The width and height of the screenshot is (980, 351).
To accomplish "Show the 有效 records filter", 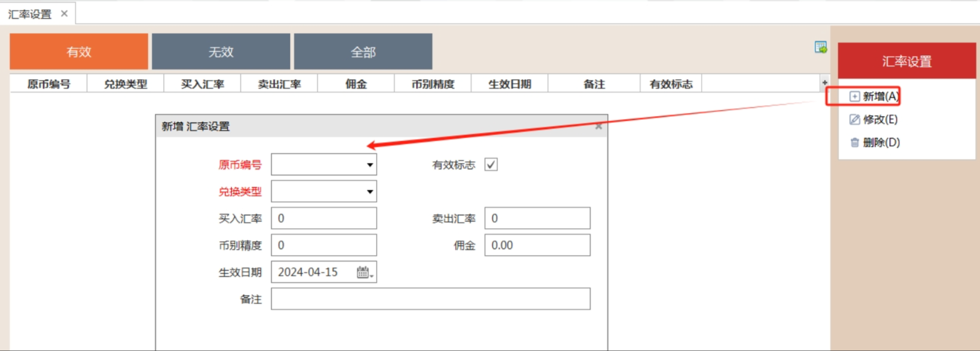I will pyautogui.click(x=79, y=52).
